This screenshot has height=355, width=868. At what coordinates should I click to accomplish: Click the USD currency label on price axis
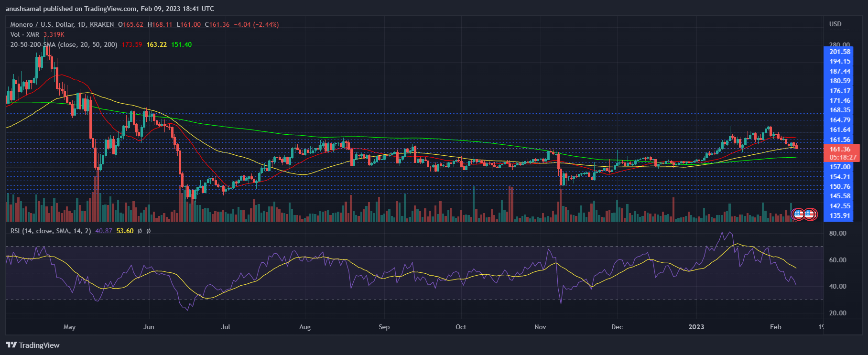pyautogui.click(x=835, y=24)
